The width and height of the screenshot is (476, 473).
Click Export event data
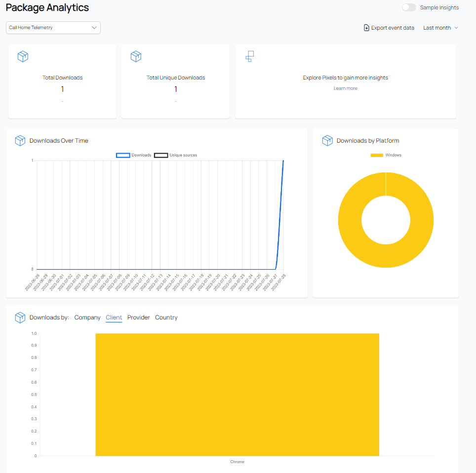[393, 28]
